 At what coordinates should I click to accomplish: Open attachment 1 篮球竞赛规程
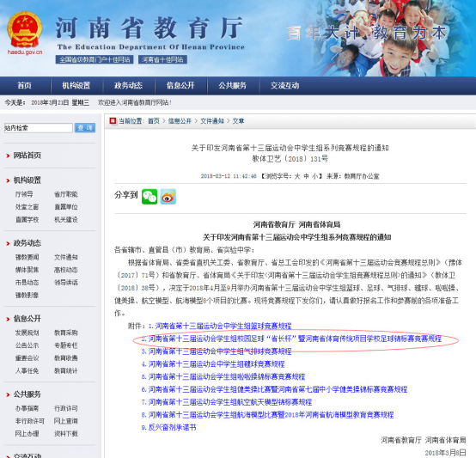(220, 326)
